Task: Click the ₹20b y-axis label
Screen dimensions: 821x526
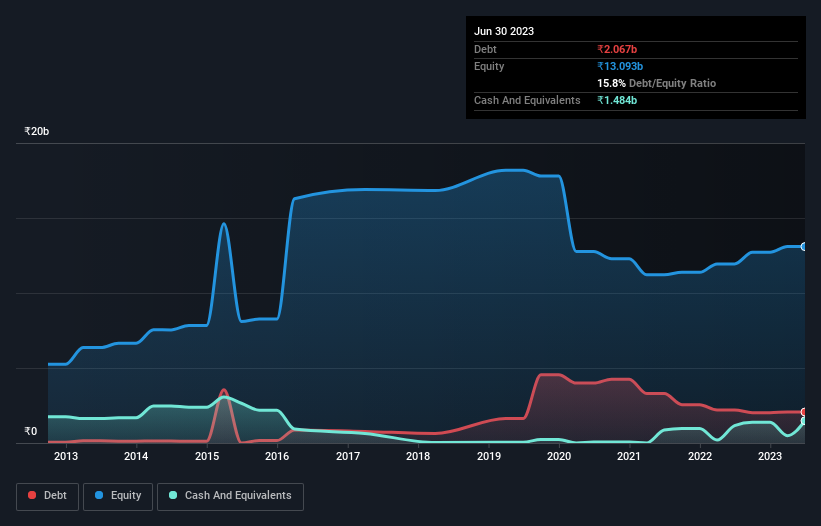Action: [37, 131]
